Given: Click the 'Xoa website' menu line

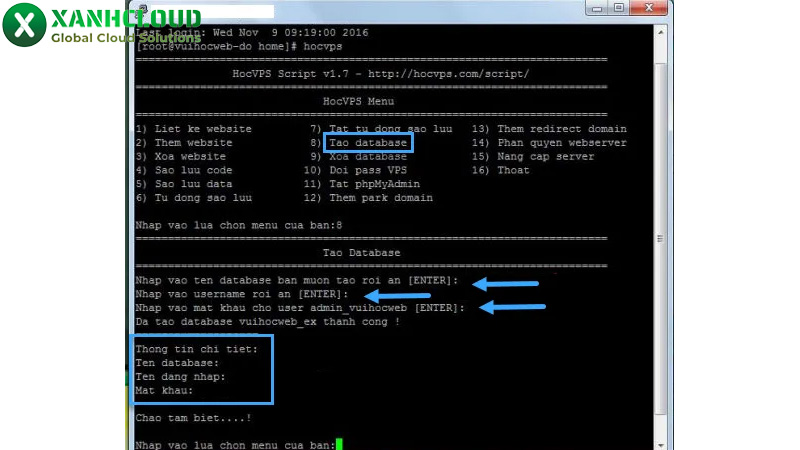Looking at the screenshot, I should tap(181, 157).
